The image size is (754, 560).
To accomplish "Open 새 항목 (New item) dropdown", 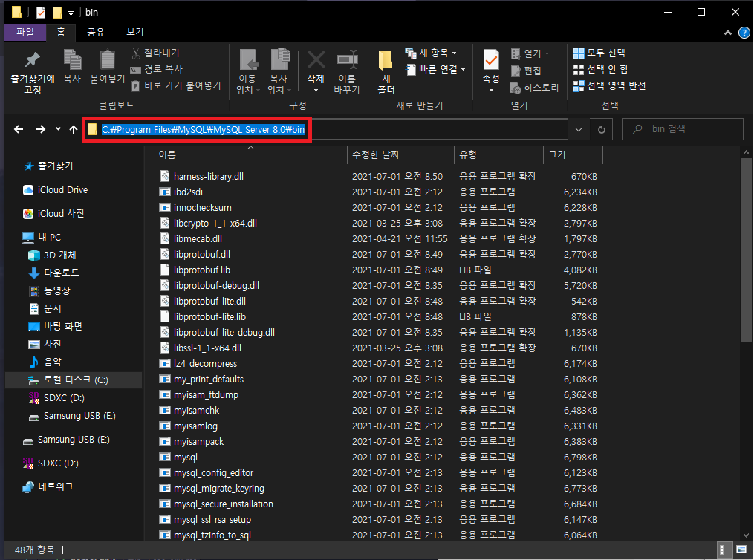I will [x=431, y=53].
